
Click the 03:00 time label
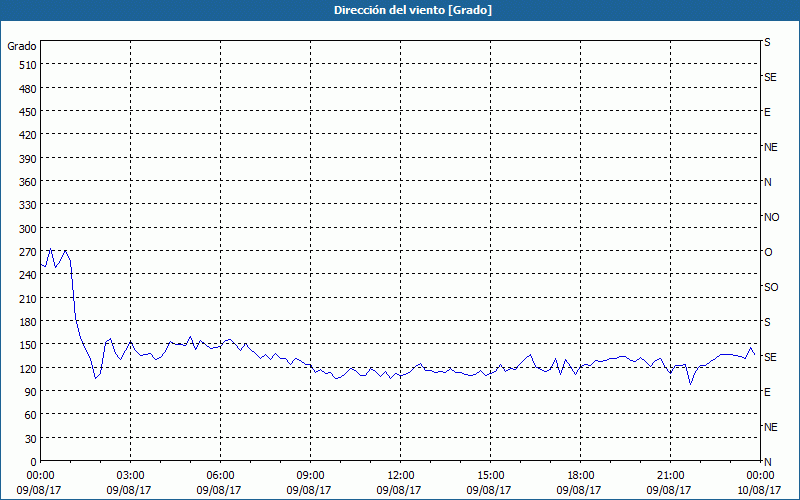tap(131, 476)
